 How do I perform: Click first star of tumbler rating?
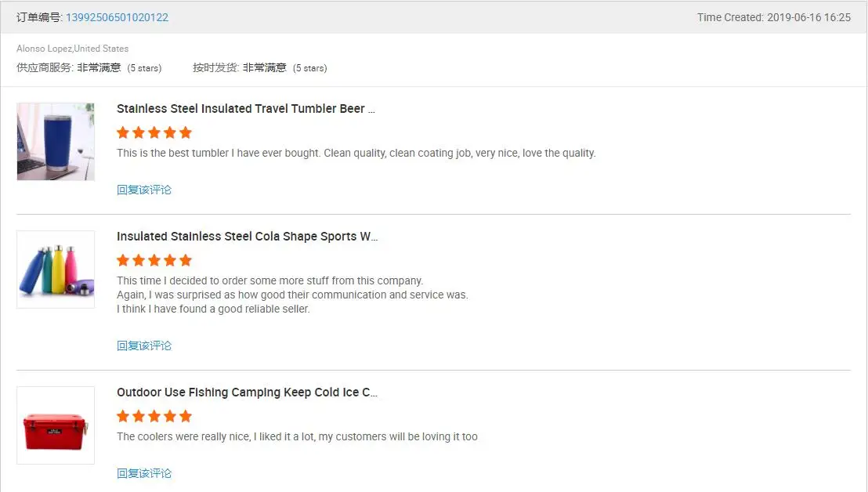(123, 132)
